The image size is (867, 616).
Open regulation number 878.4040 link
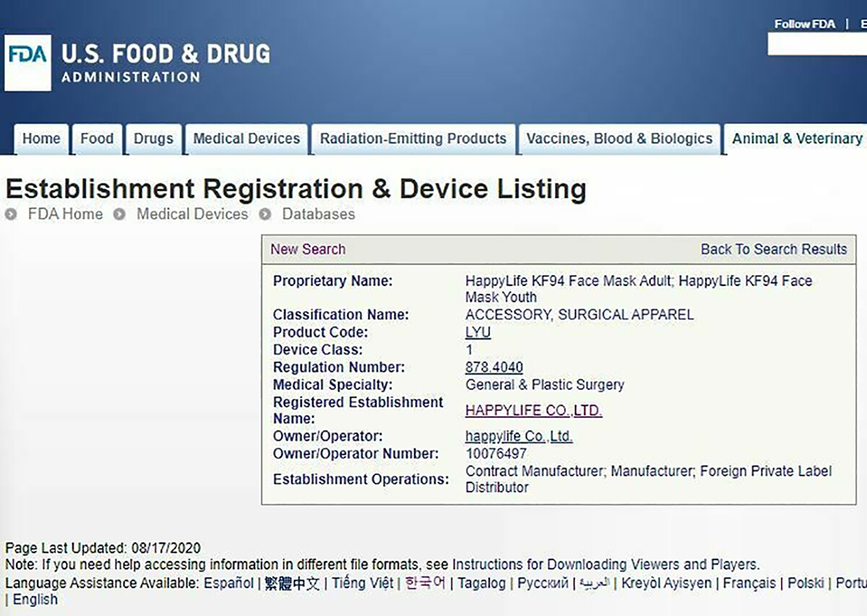494,367
